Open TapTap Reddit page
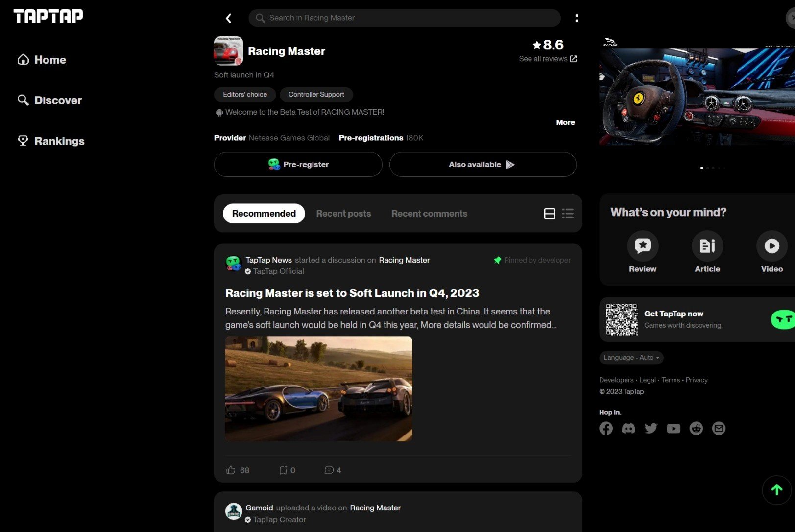The height and width of the screenshot is (532, 795). point(696,429)
